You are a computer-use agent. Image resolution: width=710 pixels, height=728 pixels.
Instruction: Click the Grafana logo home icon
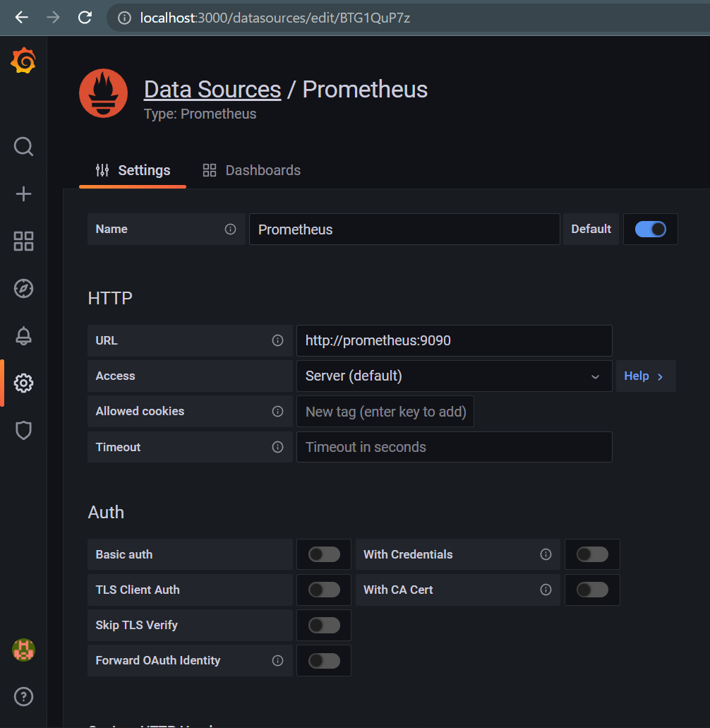pos(23,62)
